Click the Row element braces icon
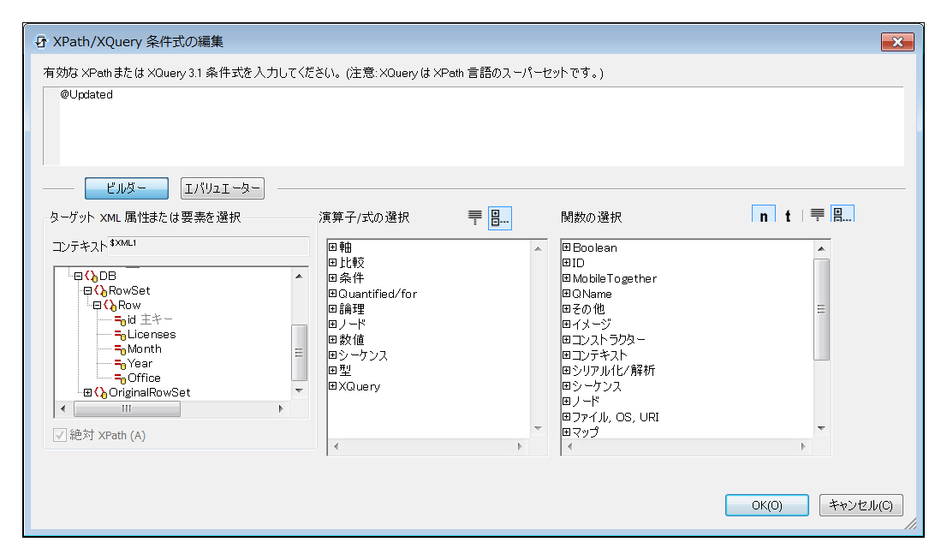The height and width of the screenshot is (560, 947). (110, 306)
